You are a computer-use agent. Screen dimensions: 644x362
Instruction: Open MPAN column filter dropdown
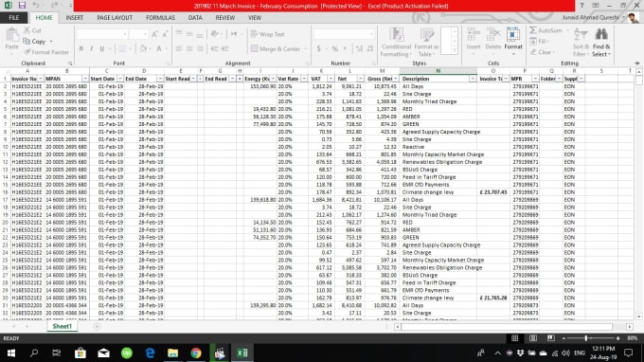85,79
